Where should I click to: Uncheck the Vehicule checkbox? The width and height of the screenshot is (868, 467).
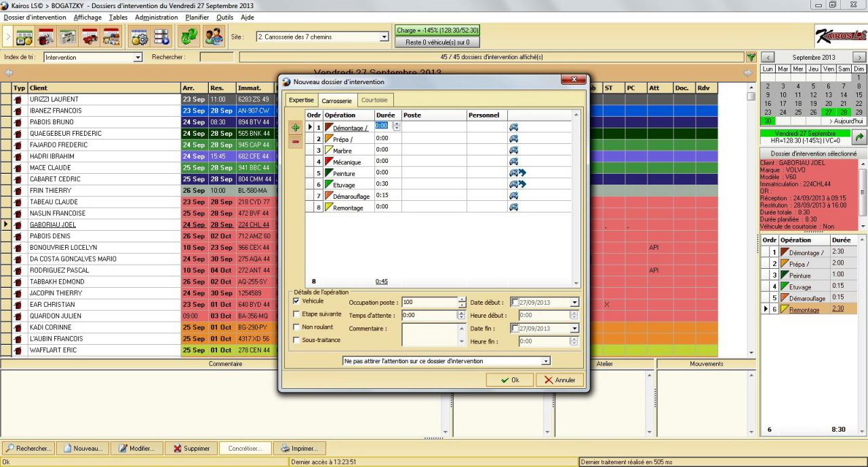click(296, 301)
